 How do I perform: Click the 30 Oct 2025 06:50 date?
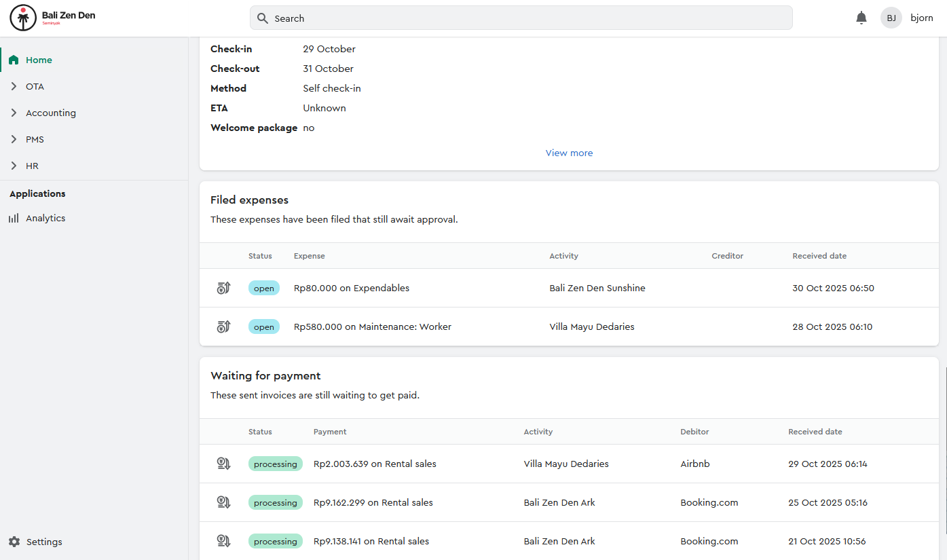tap(833, 288)
